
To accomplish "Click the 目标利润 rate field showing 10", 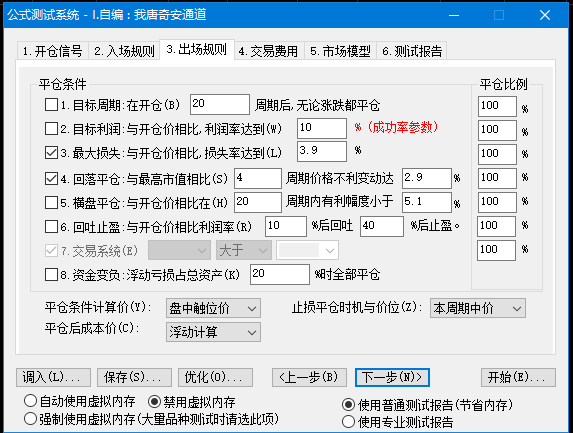I will [322, 128].
